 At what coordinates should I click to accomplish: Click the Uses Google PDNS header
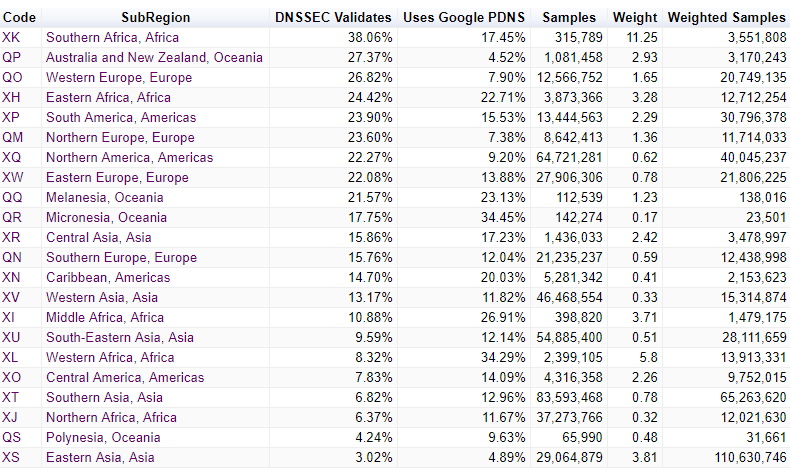464,18
